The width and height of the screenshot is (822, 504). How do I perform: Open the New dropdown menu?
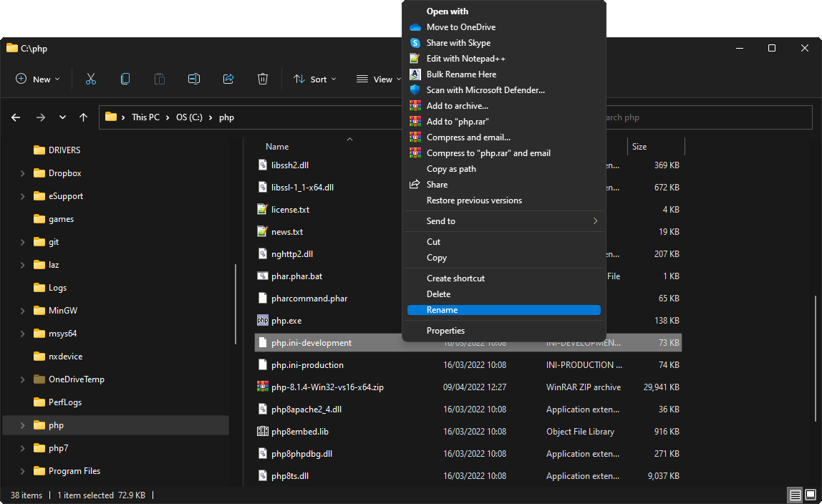38,79
